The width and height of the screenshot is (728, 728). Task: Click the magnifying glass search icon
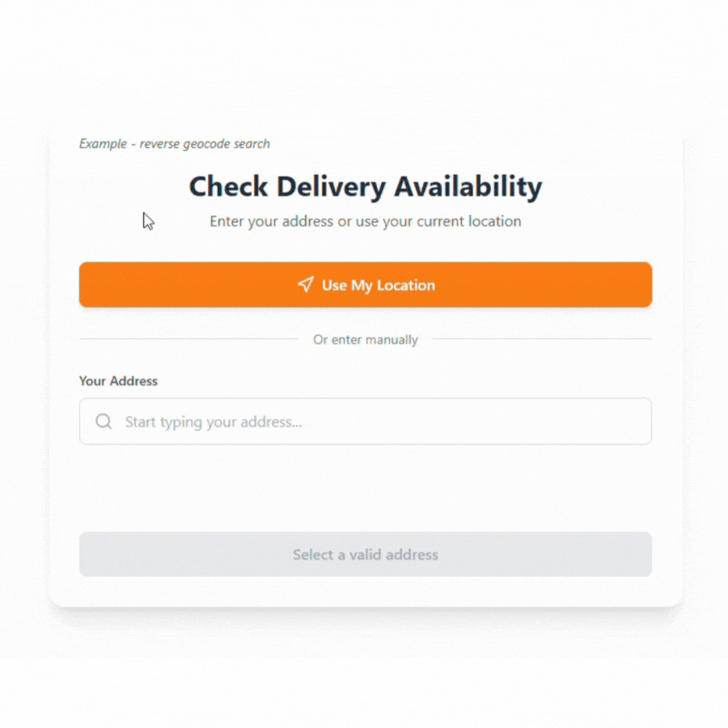(x=104, y=421)
